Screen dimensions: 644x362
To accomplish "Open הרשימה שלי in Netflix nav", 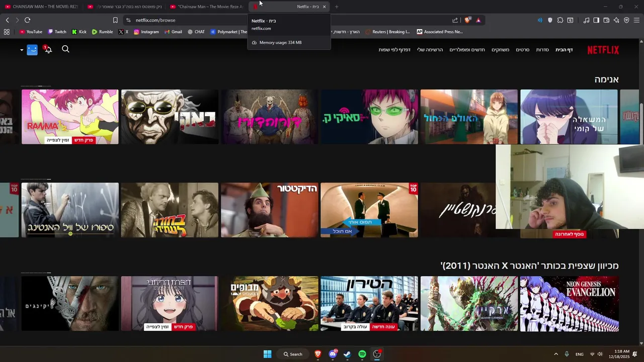I will tap(430, 50).
